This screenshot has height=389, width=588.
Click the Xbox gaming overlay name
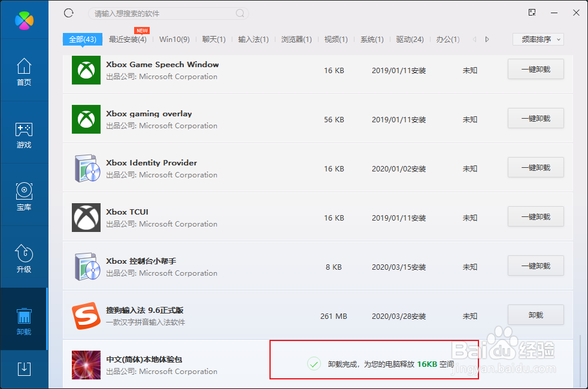coord(149,114)
